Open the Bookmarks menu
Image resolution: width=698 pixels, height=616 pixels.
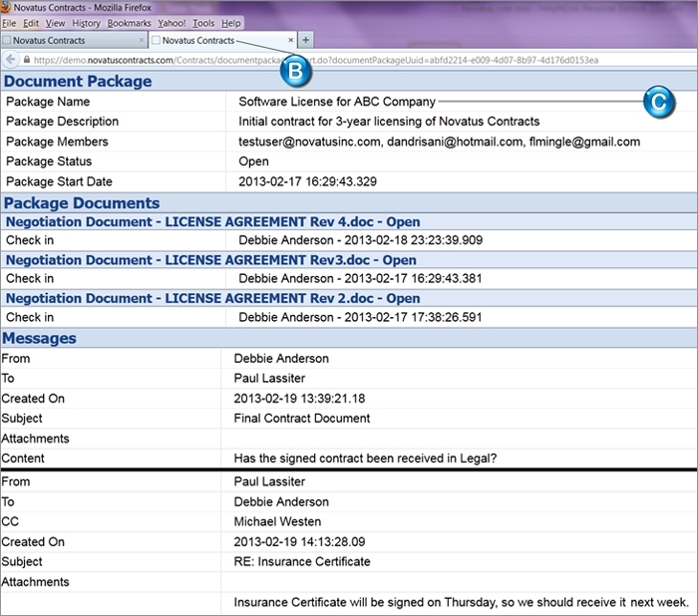pos(129,23)
